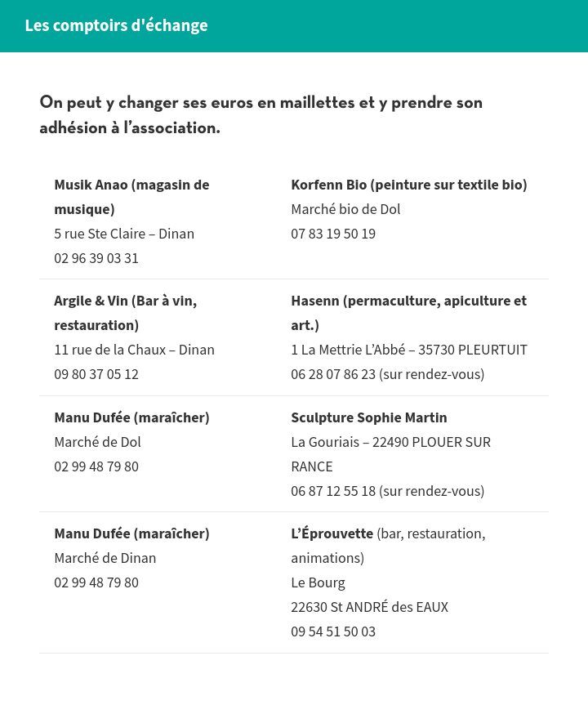The height and width of the screenshot is (714, 588).
Task: Click the 'Les comptoirs d'échange' header bar
Action: 294,26
